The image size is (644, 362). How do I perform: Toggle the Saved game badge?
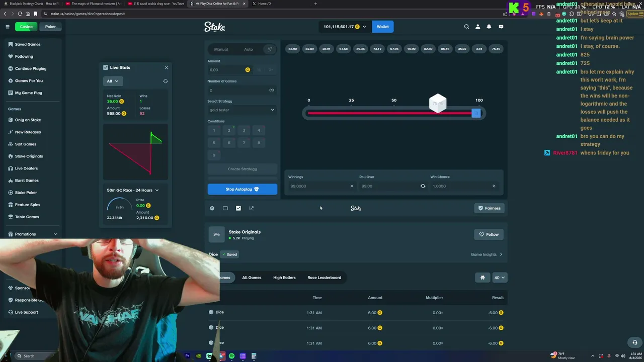point(230,254)
